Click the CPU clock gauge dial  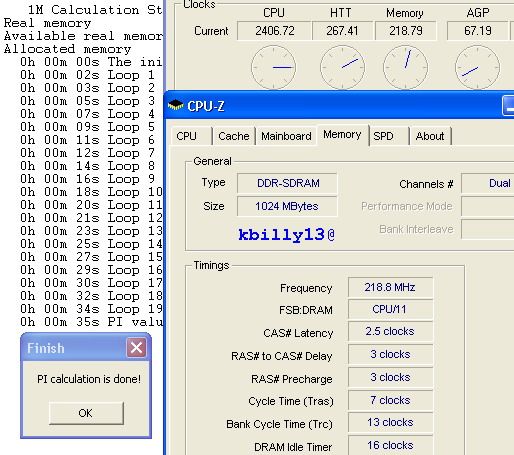point(273,68)
